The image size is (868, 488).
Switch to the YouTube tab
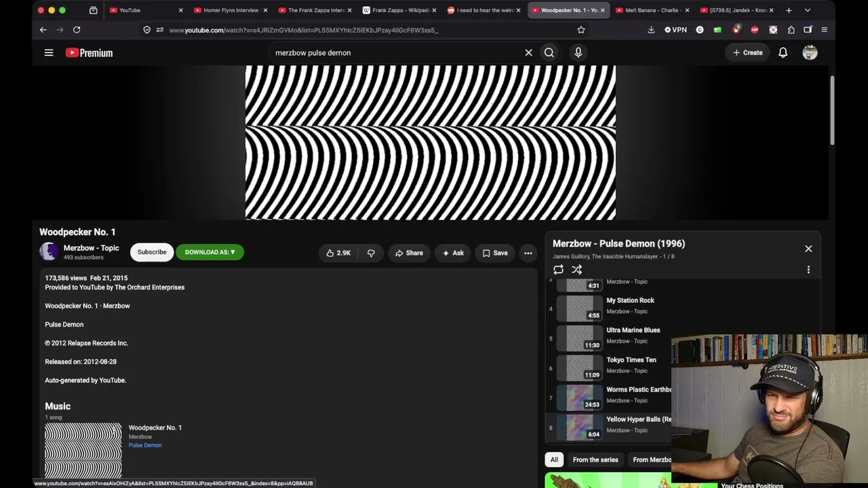(146, 10)
